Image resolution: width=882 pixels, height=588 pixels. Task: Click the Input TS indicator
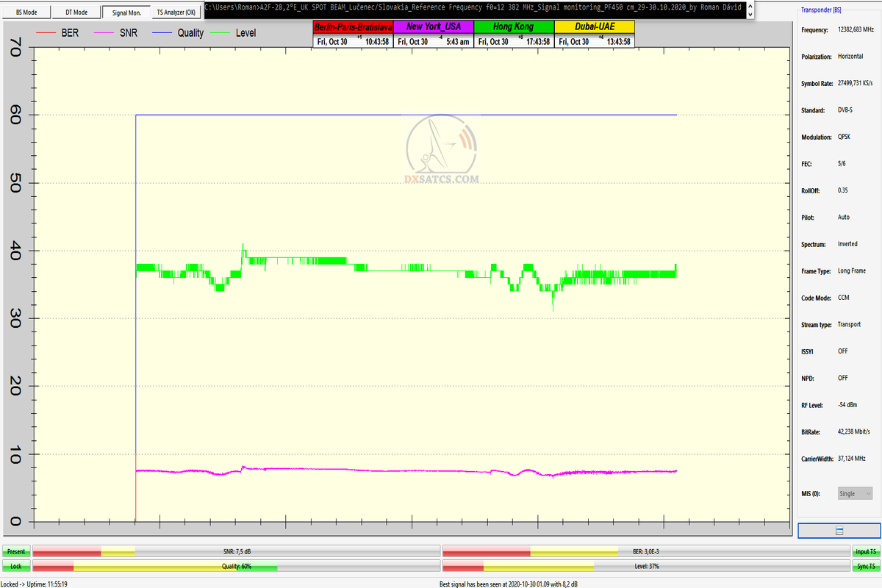(864, 551)
